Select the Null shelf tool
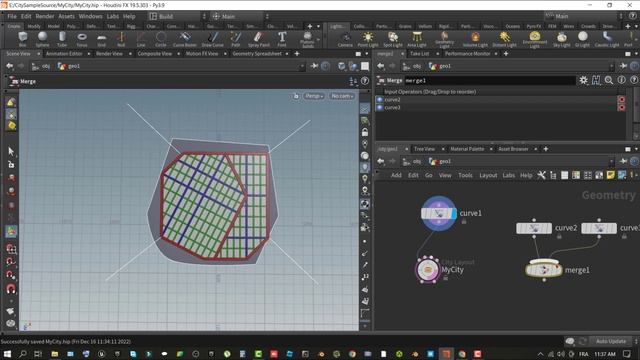The image size is (640, 360). coord(121,39)
